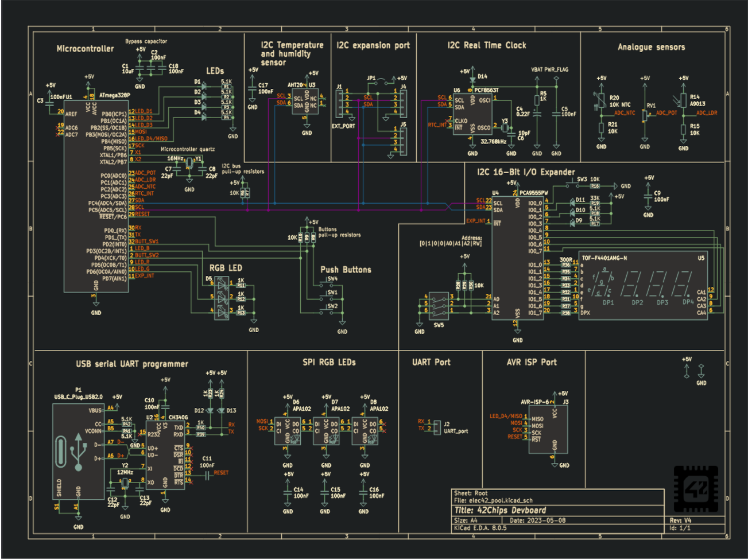Select the C4 0.22F backup capacitor

click(x=537, y=113)
